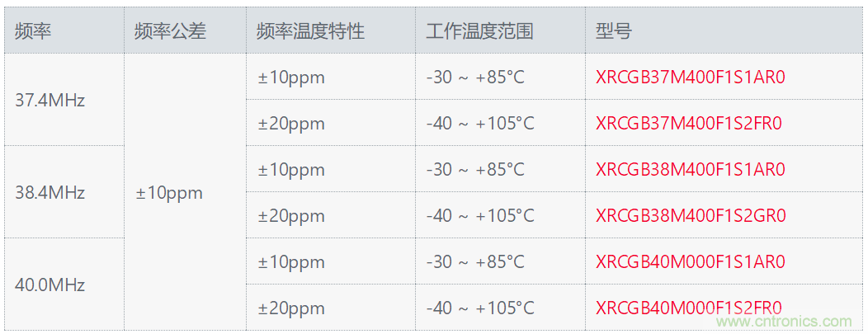Select the 38.4MHz frequency cell
Image resolution: width=868 pixels, height=334 pixels.
coord(64,192)
